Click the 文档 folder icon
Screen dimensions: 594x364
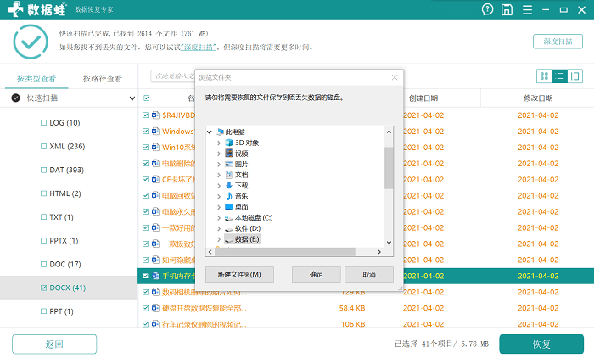[x=229, y=175]
